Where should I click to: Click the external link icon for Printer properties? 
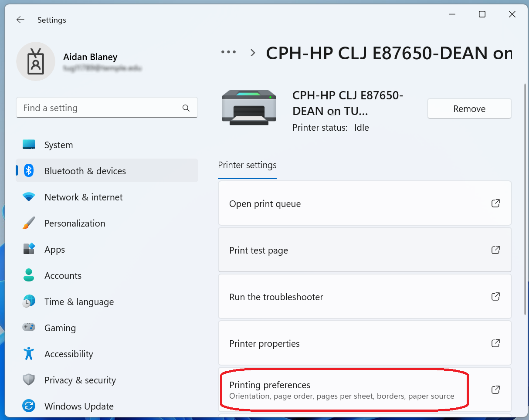click(x=495, y=343)
